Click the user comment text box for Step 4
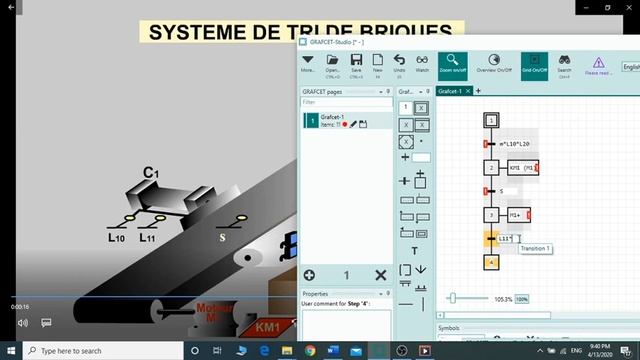 [x=347, y=325]
